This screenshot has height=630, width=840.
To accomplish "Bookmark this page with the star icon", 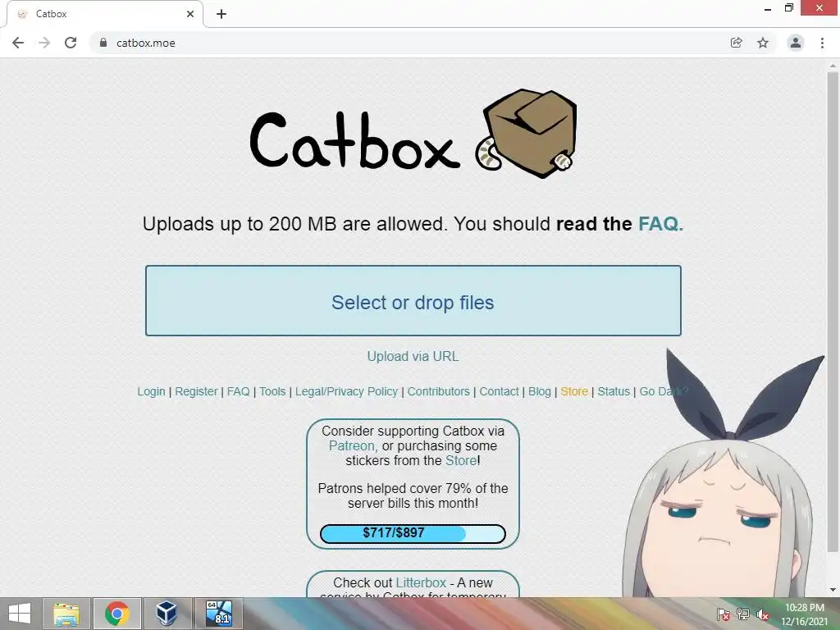I will pyautogui.click(x=763, y=43).
